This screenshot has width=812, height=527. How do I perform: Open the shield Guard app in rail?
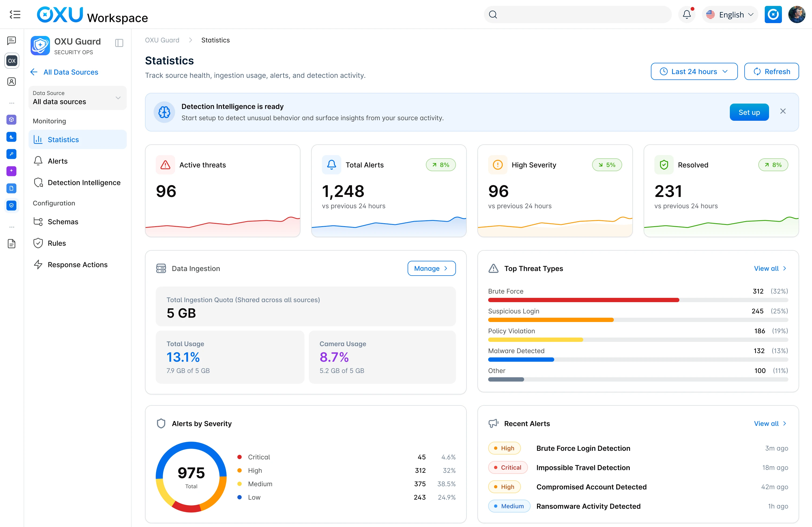point(12,205)
